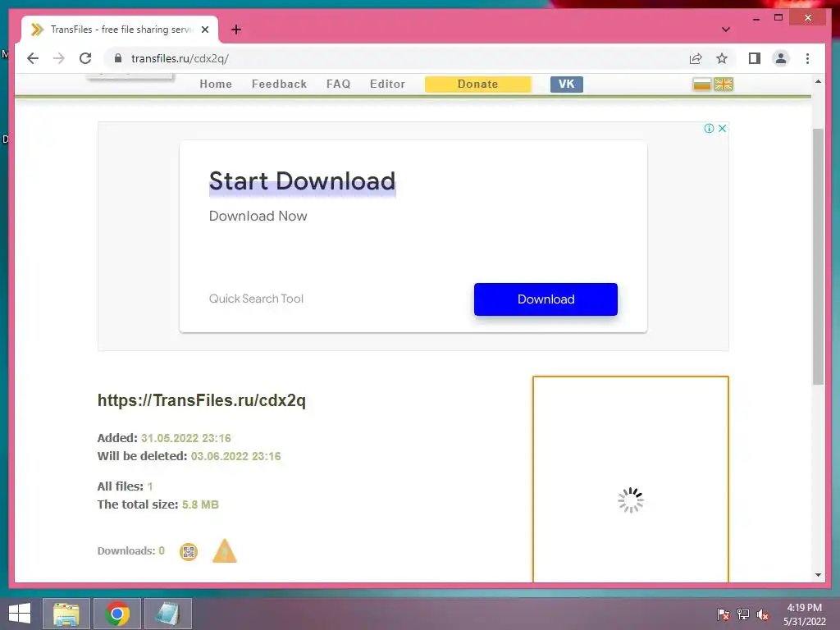The image size is (840, 630).
Task: Open the browser side panel
Action: tap(755, 58)
